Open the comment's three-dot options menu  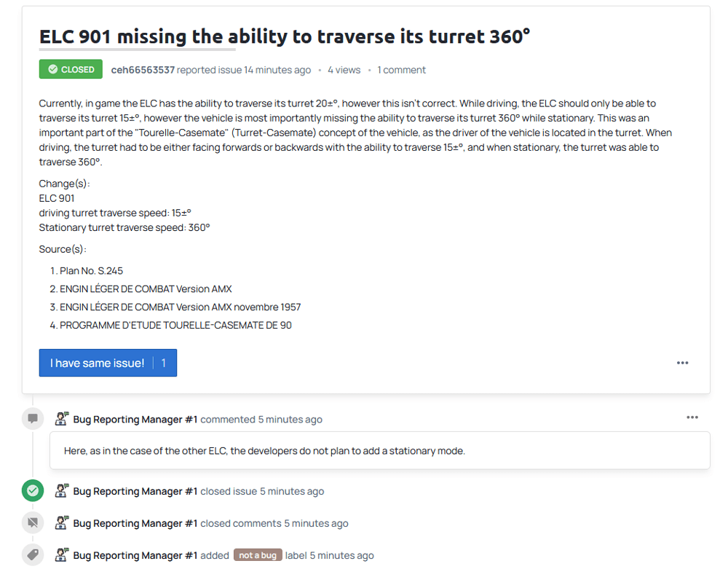click(x=692, y=417)
